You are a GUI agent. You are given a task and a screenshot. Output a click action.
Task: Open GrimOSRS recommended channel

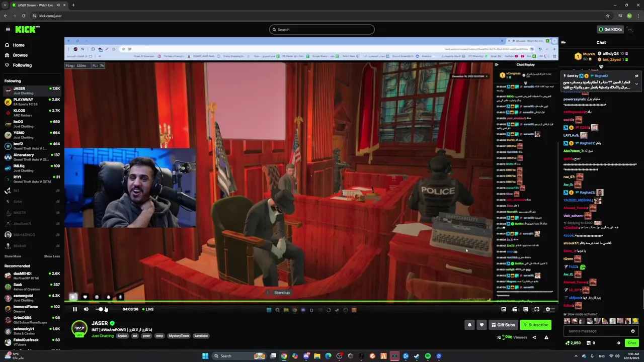tap(32, 320)
